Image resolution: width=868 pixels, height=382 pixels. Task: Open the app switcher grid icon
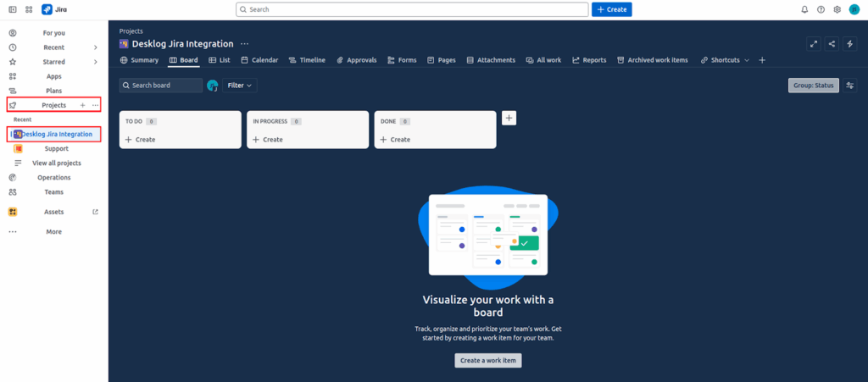[30, 9]
